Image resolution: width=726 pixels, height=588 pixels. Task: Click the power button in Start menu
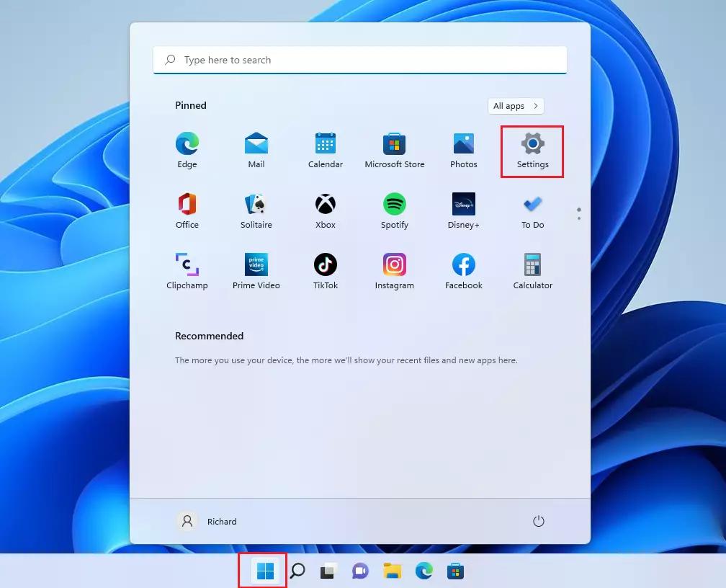pyautogui.click(x=539, y=521)
